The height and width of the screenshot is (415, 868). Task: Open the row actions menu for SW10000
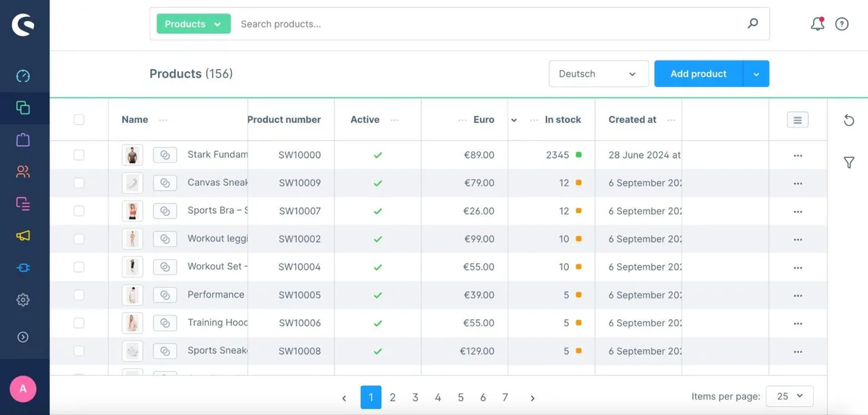pos(797,155)
